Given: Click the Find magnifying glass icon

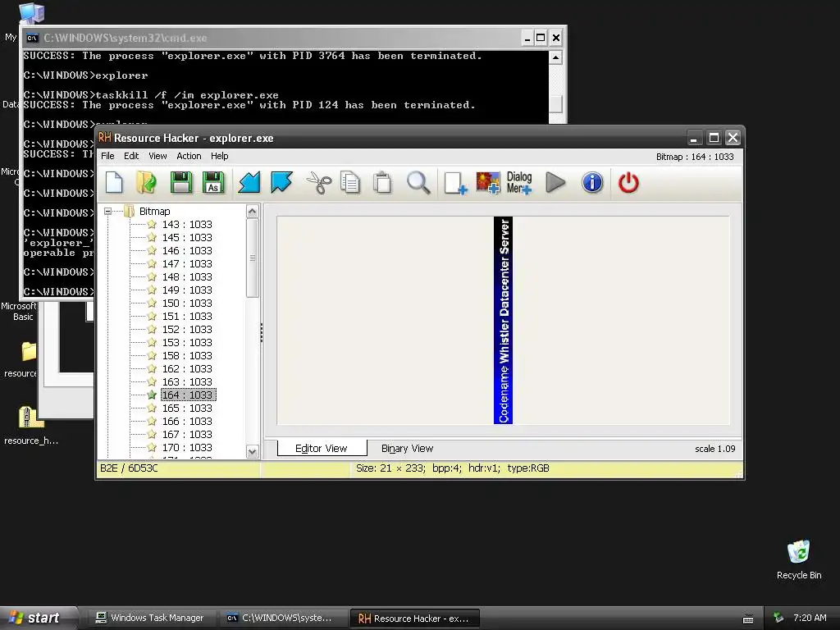Looking at the screenshot, I should point(418,183).
